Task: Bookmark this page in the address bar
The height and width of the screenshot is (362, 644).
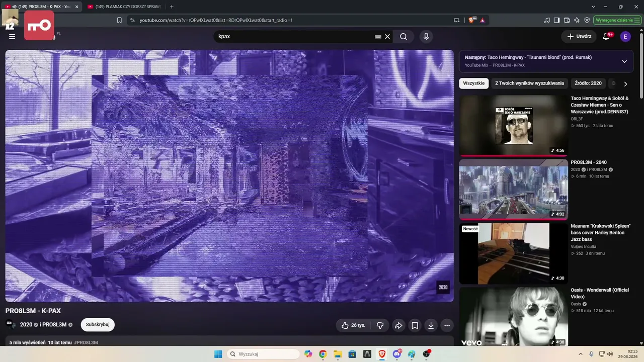Action: pos(119,20)
